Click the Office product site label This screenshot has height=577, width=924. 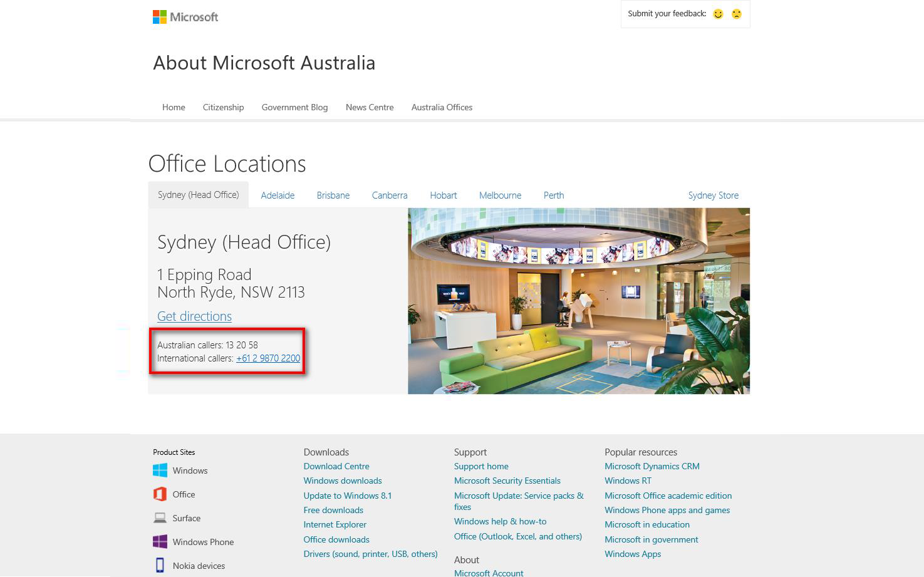(x=184, y=494)
